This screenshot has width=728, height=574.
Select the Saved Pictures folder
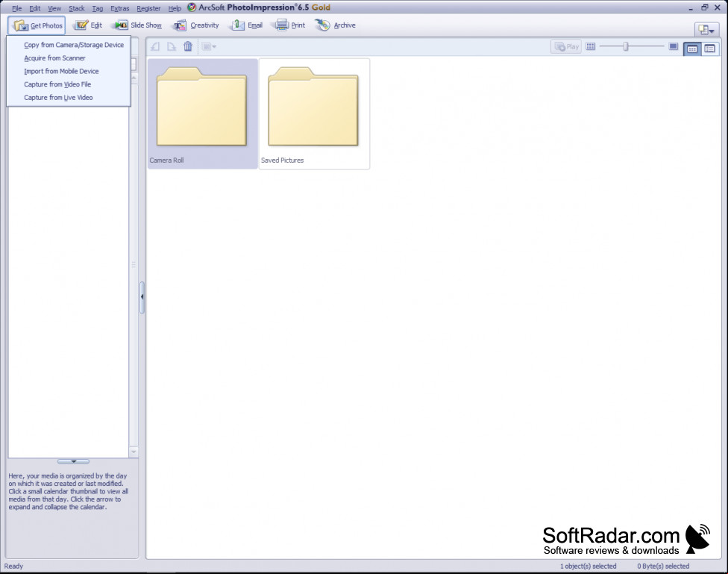pyautogui.click(x=314, y=113)
